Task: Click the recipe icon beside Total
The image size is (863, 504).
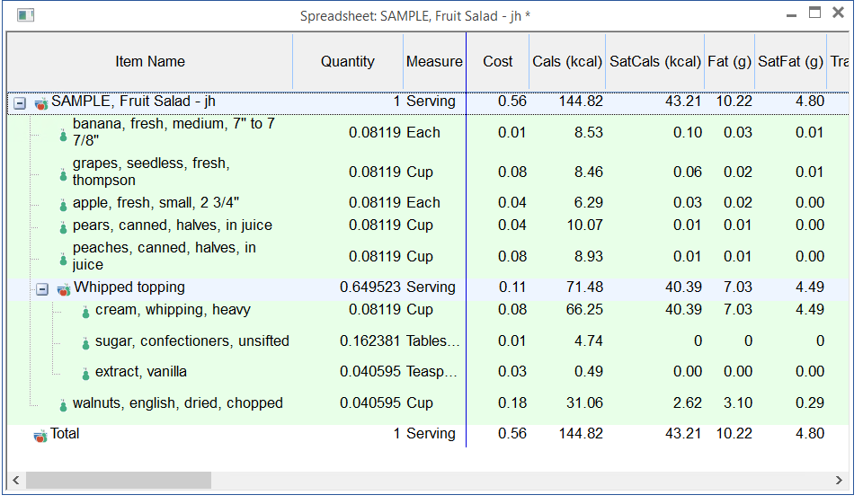Action: tap(40, 437)
